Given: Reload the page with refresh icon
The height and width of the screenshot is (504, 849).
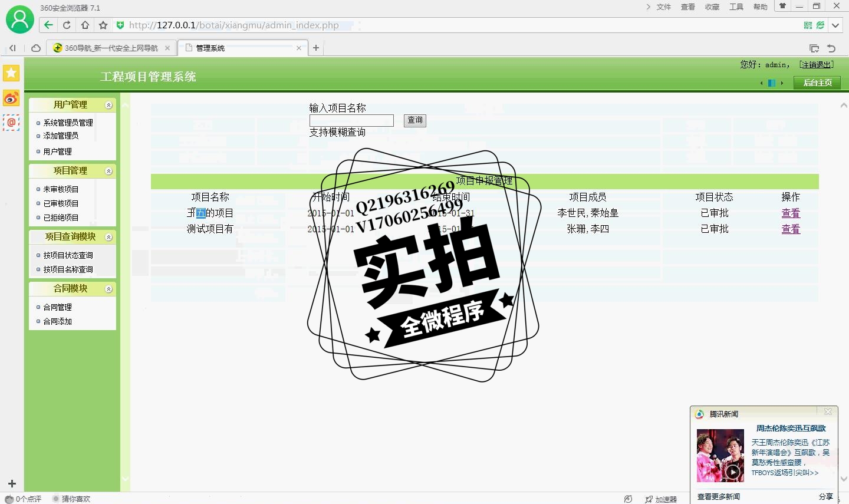Looking at the screenshot, I should coord(67,25).
